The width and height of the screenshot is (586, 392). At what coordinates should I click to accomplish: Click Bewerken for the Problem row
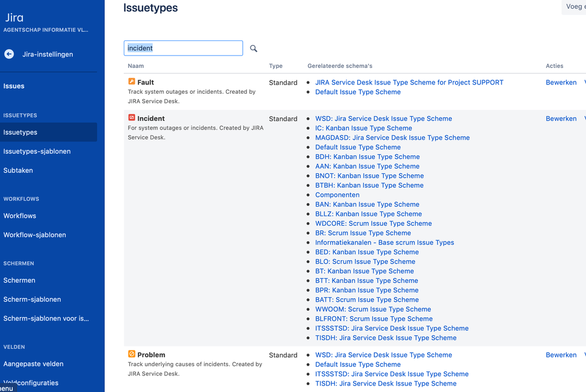(561, 355)
